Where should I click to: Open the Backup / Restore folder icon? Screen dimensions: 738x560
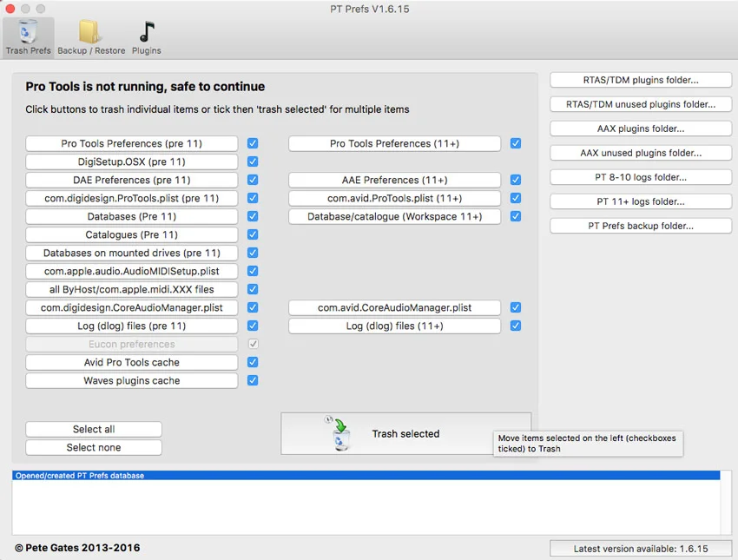(91, 32)
